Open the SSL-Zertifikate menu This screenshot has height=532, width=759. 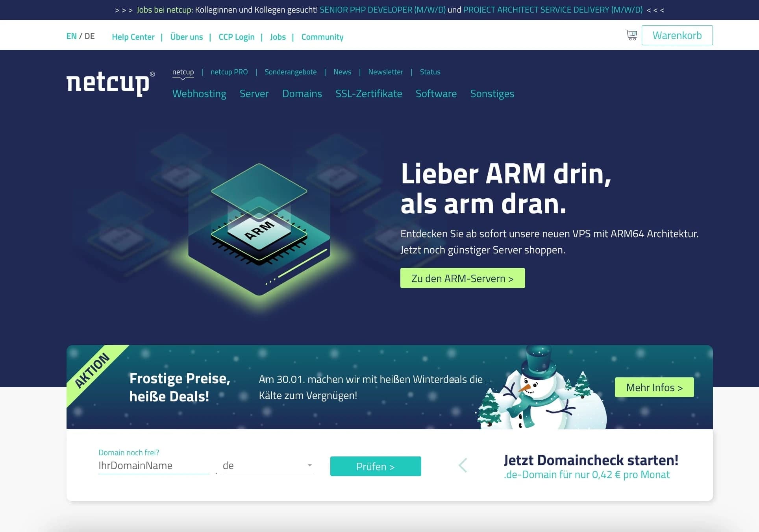coord(369,94)
